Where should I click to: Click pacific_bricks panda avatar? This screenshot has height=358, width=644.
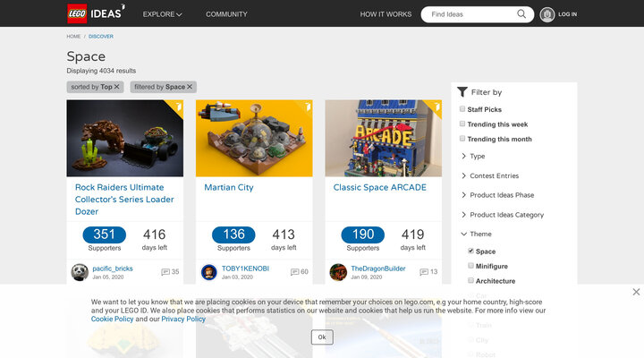(80, 272)
